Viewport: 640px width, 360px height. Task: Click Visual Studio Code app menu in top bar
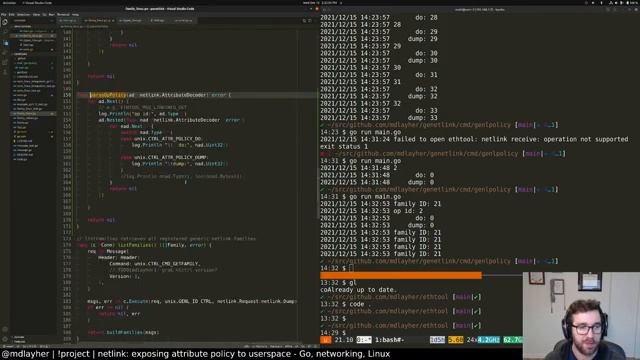coord(37,3)
